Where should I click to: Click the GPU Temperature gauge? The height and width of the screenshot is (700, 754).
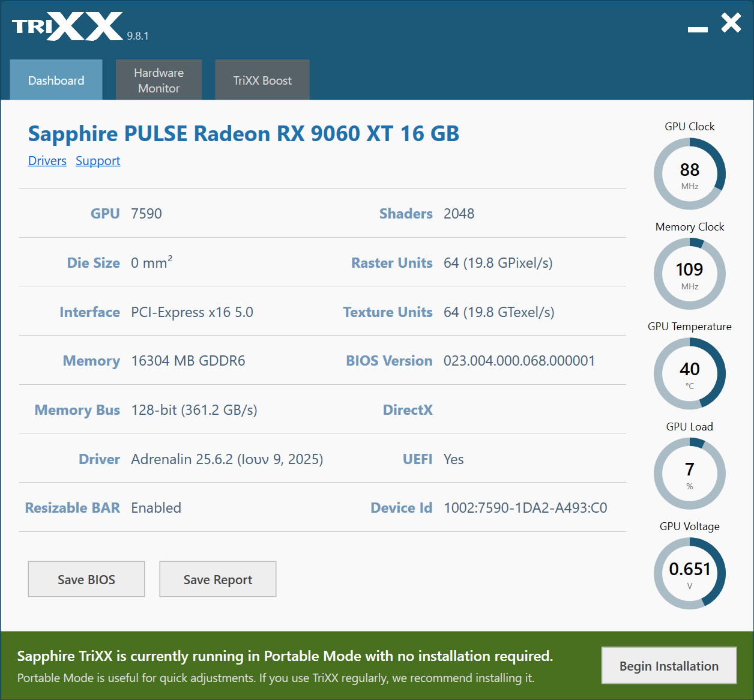[689, 373]
